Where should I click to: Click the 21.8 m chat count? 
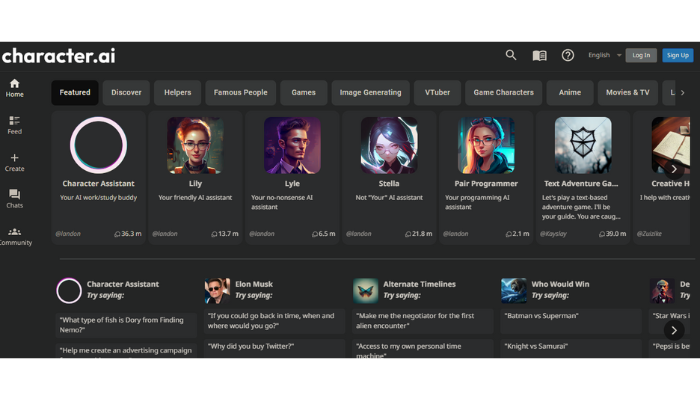point(419,234)
